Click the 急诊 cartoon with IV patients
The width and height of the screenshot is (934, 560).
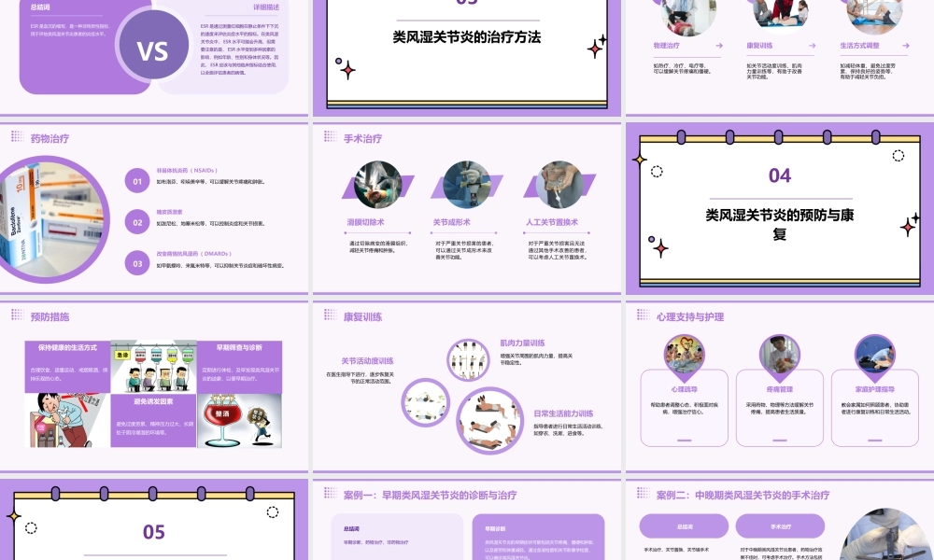154,367
